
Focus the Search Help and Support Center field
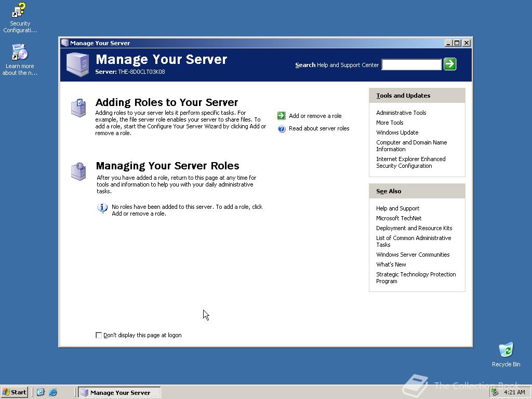(x=411, y=64)
